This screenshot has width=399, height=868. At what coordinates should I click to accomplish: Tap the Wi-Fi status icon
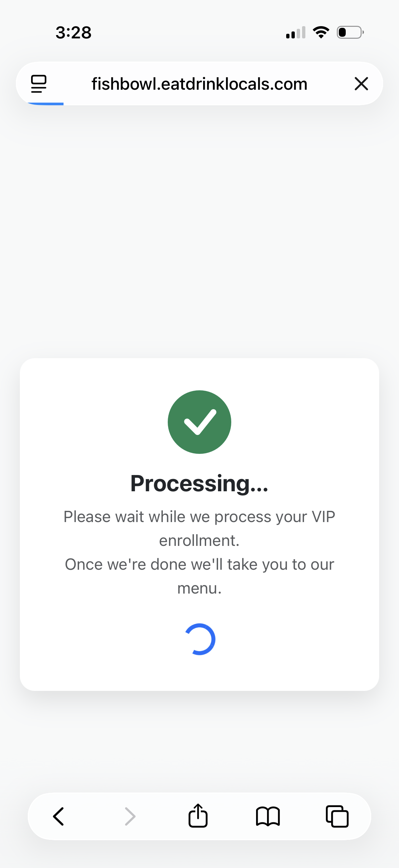pyautogui.click(x=321, y=32)
